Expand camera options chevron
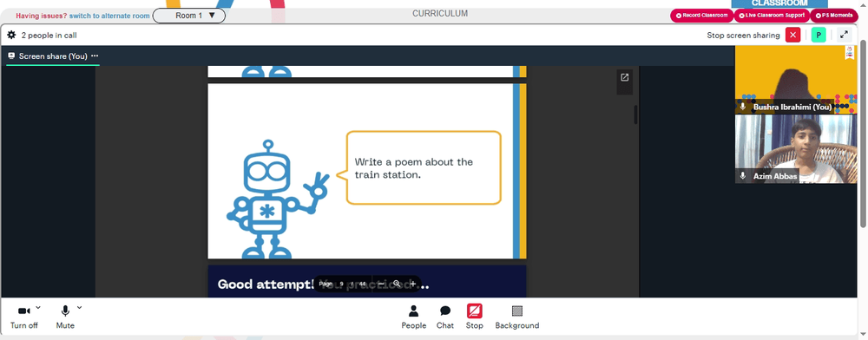 38,307
